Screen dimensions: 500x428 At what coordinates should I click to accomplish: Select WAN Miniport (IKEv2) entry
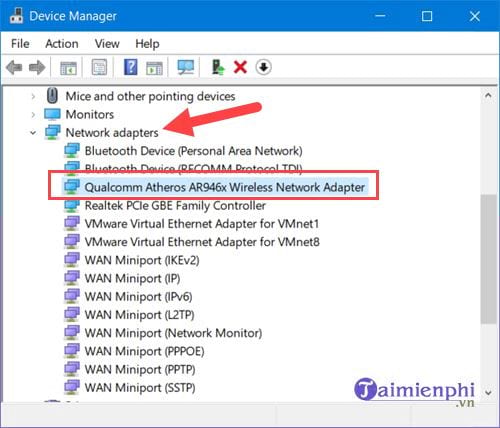coord(142,260)
